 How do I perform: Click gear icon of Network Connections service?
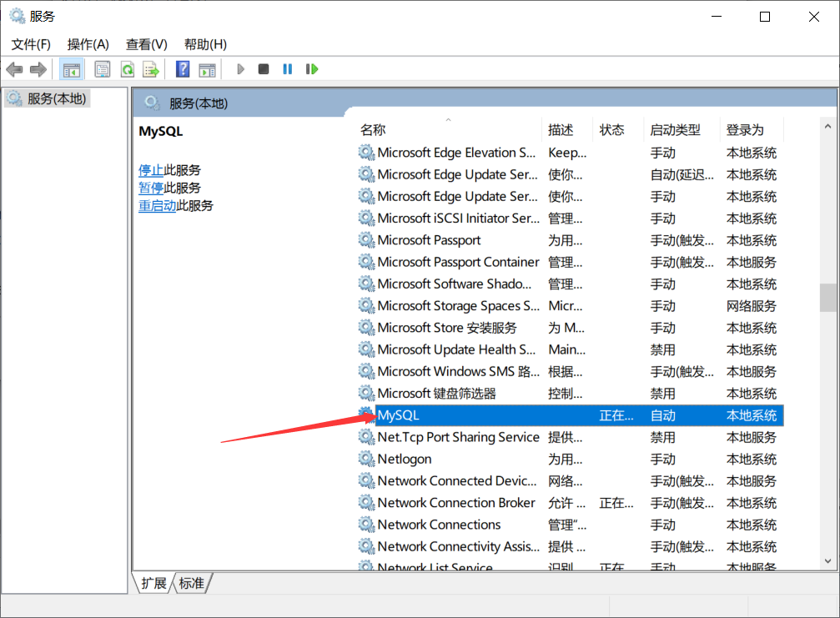point(366,525)
